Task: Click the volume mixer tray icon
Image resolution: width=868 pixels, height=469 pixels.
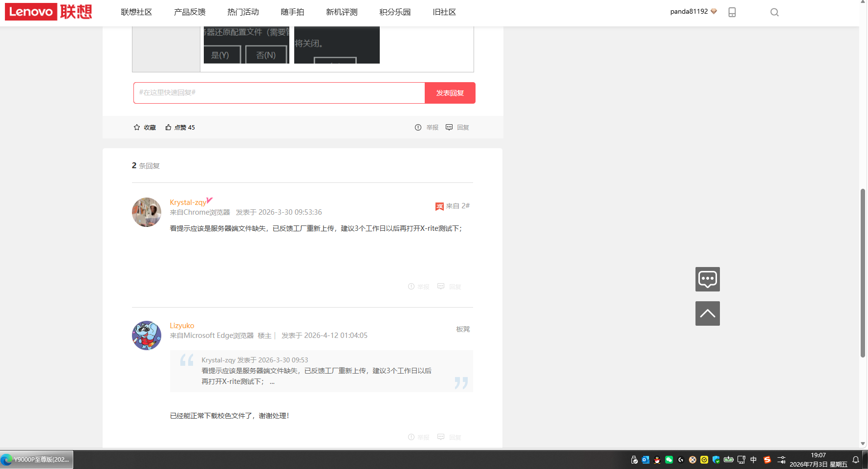Action: [781, 460]
